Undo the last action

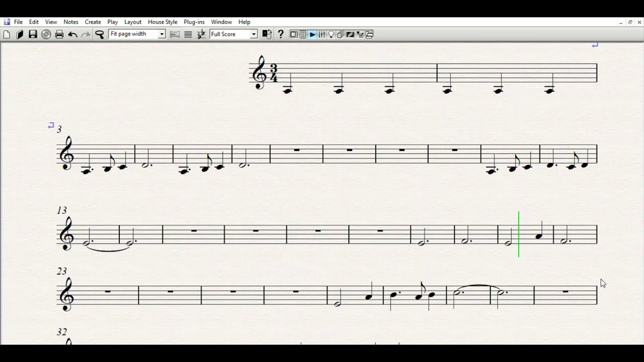pos(72,34)
